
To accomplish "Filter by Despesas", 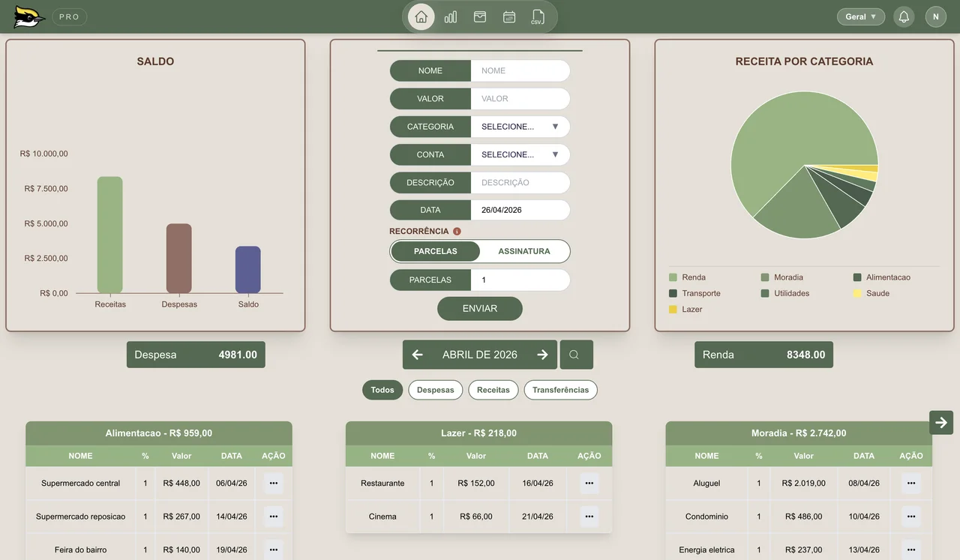I will coord(436,390).
